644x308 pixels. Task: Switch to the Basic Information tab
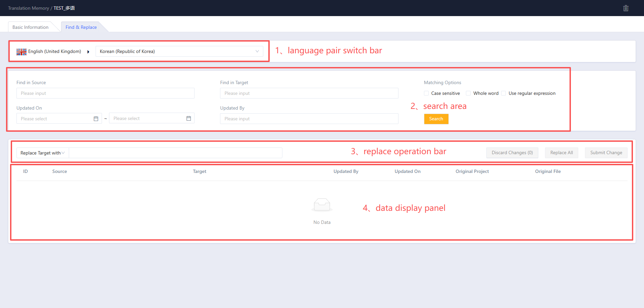pyautogui.click(x=31, y=27)
